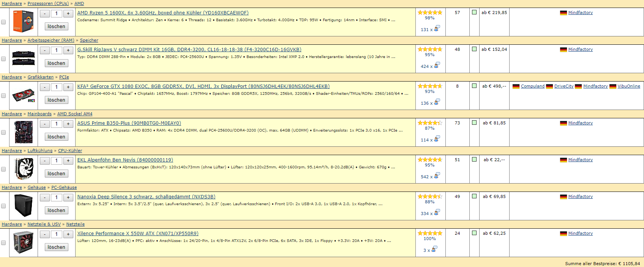Click the star rating of EKL Alpenföhn Ben Nevis
Image resolution: width=644 pixels, height=267 pixels.
[x=430, y=160]
